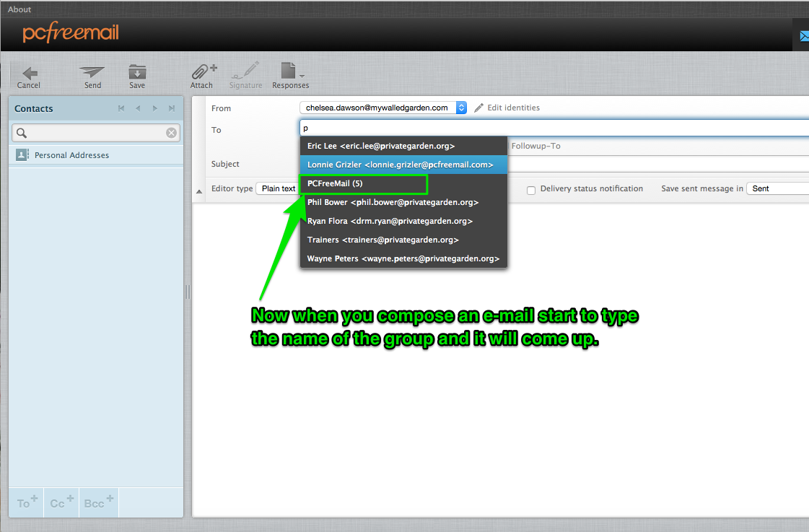Viewport: 809px width, 532px height.
Task: Add a Followup-To header
Action: (535, 146)
